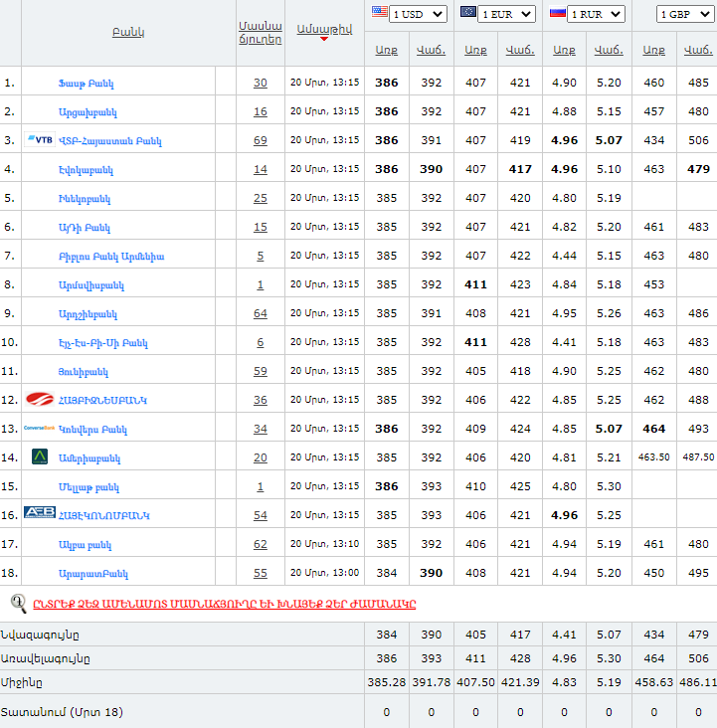
Task: Open the 1 GBP currency dropdown
Action: [x=685, y=14]
